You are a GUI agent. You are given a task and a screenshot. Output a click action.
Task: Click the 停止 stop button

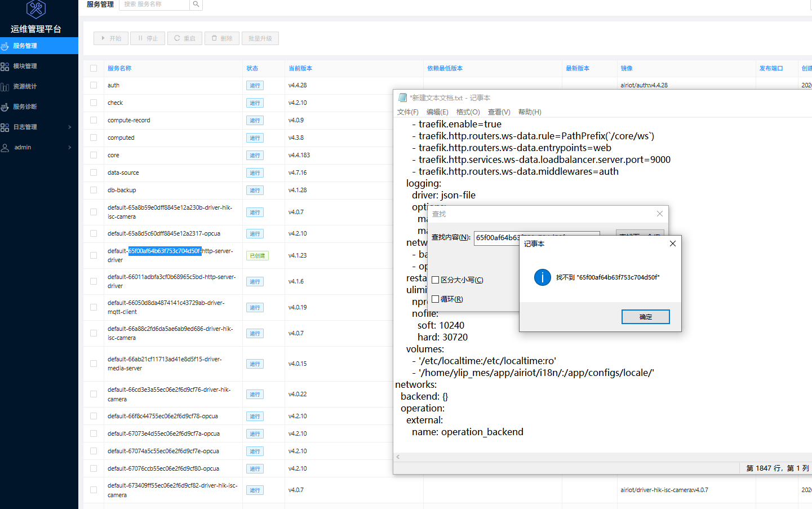[x=148, y=38]
